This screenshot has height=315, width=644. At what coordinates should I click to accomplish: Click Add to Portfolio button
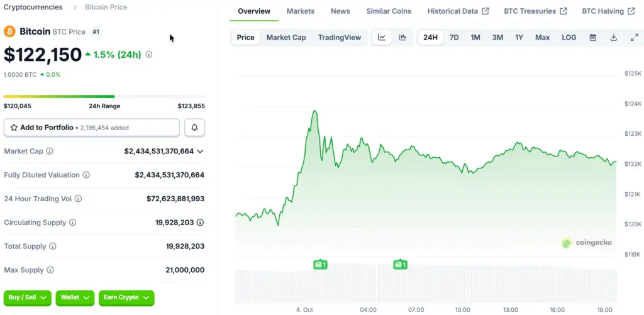tap(92, 128)
